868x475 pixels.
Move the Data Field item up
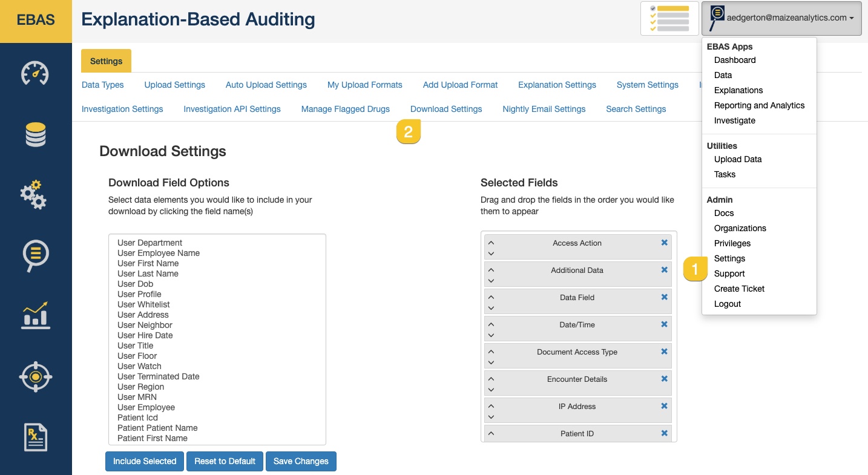[x=491, y=297]
